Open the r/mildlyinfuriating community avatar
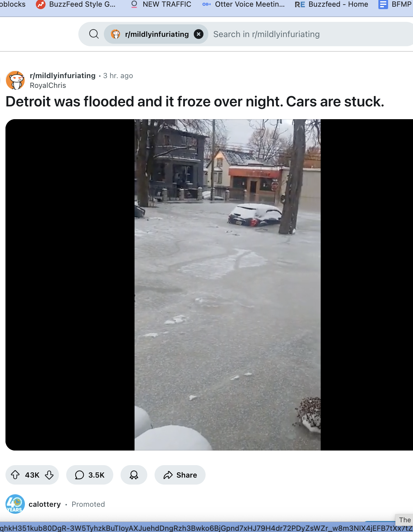413x532 pixels. pos(15,80)
